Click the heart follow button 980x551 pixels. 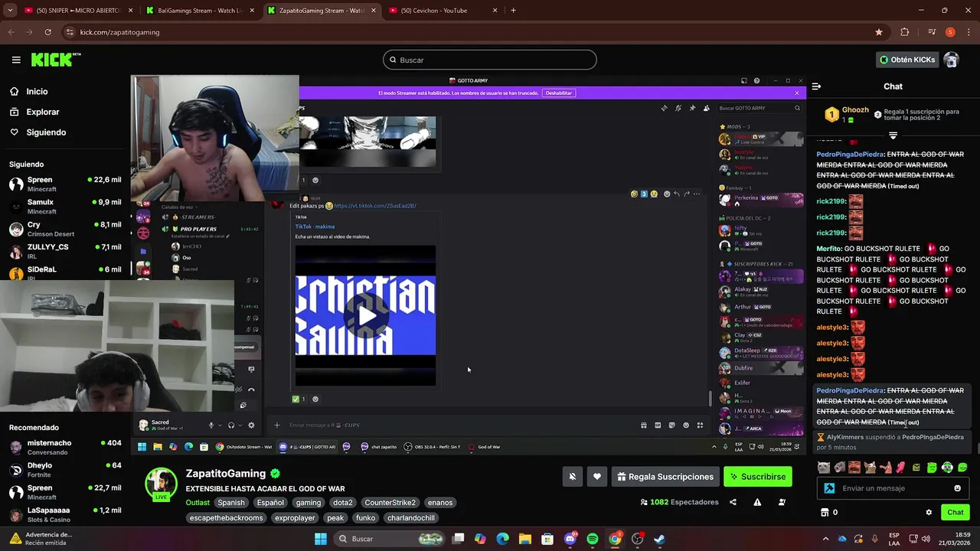(x=597, y=477)
